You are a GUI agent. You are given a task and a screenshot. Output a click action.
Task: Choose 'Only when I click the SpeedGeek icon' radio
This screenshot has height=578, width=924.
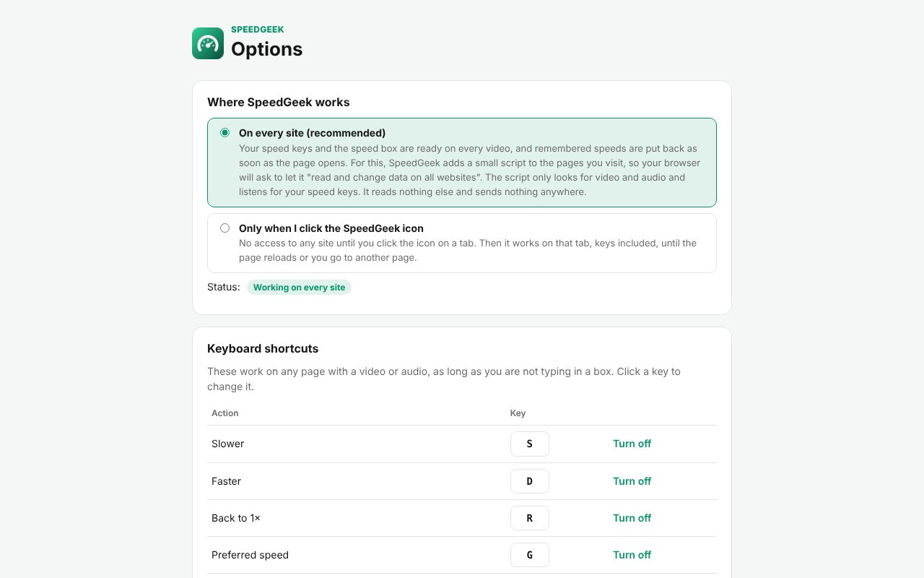pyautogui.click(x=225, y=228)
